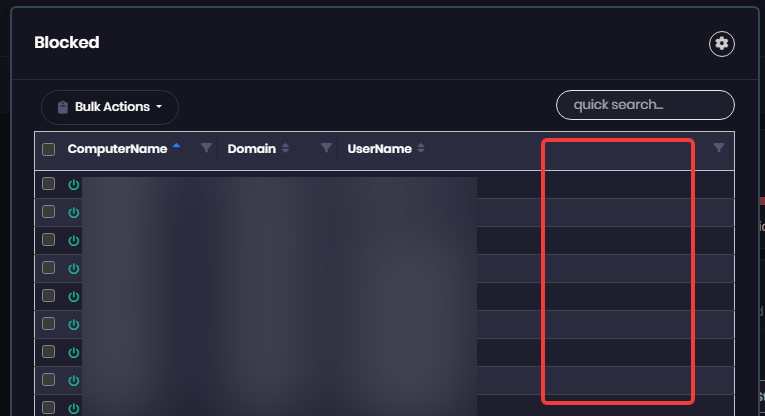Click the power icon in seventh row
The image size is (765, 416).
(74, 353)
